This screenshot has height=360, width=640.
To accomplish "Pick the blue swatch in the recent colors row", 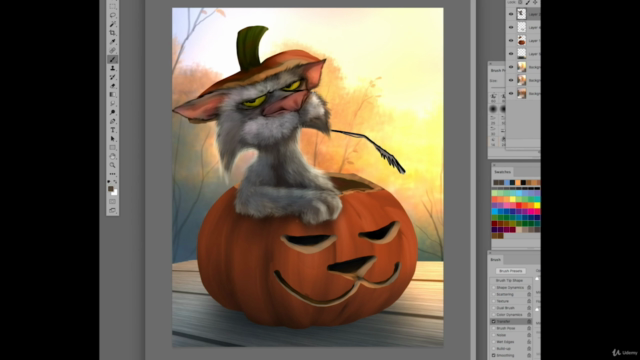I will pos(507,182).
